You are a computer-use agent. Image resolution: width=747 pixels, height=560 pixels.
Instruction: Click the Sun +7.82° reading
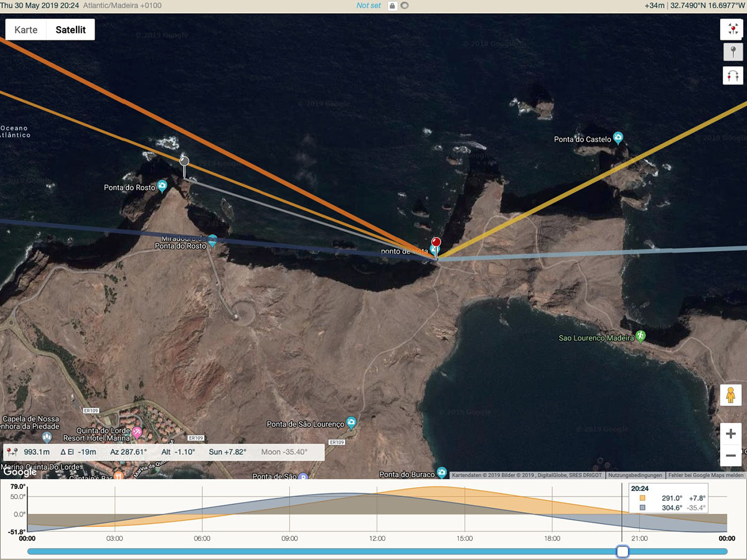(228, 452)
